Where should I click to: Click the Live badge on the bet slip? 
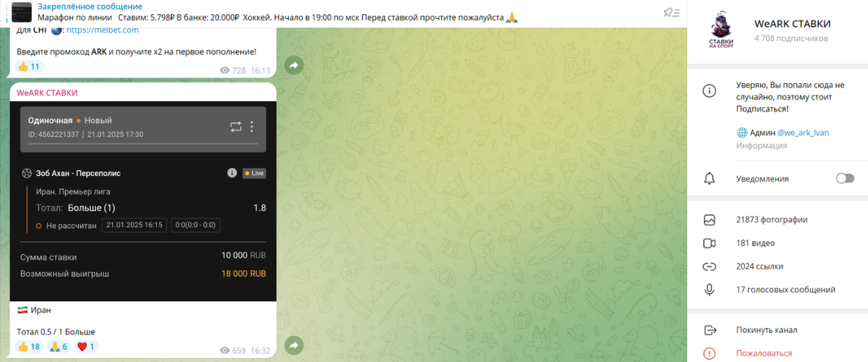(255, 173)
